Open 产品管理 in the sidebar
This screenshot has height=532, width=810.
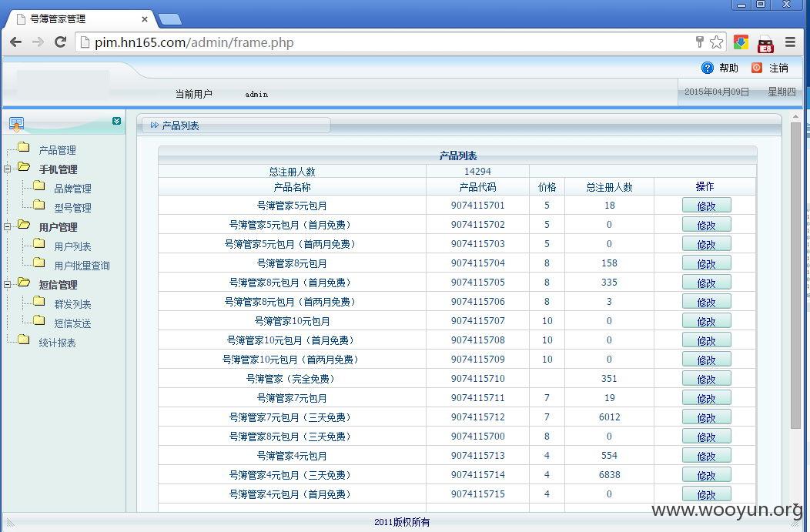57,150
